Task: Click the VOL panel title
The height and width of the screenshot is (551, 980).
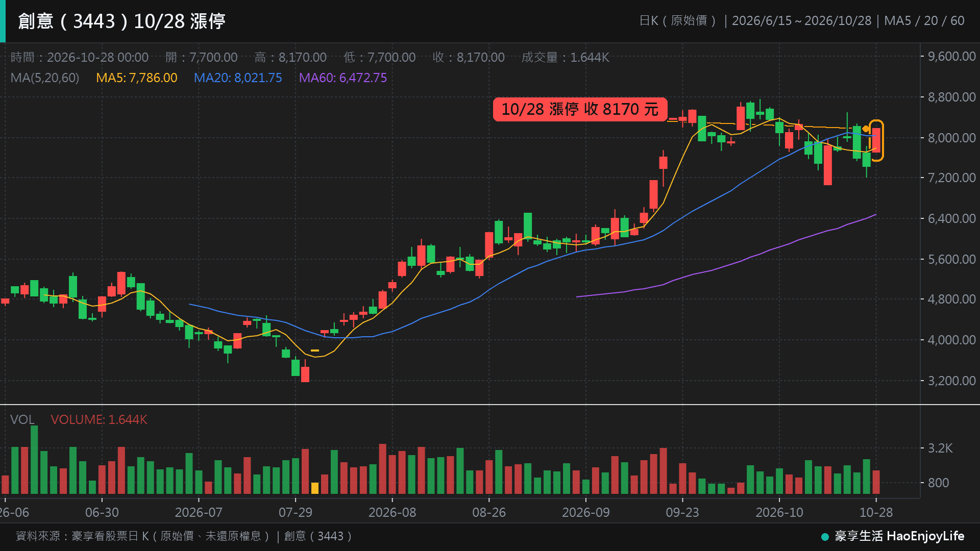Action: (22, 419)
